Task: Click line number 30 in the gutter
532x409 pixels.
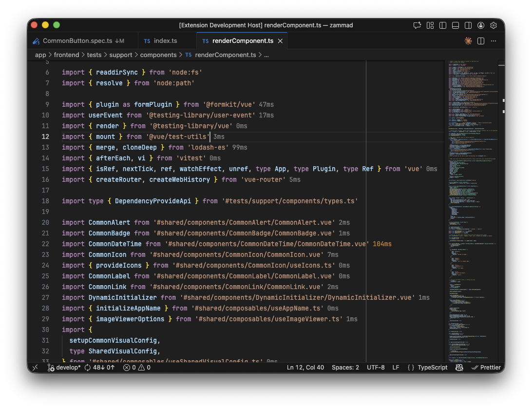Action: [x=45, y=330]
